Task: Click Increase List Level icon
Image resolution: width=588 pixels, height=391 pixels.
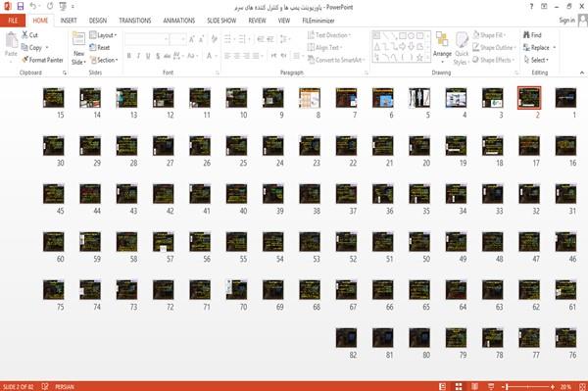Action: tap(270, 39)
